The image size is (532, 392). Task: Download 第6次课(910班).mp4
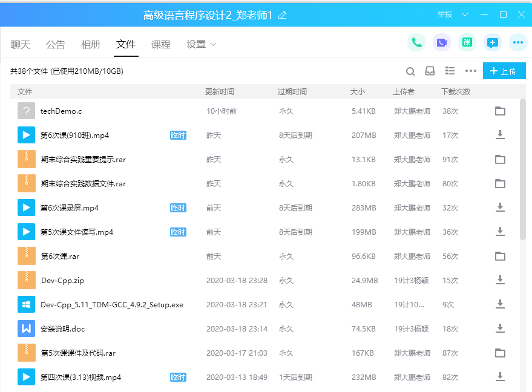tap(500, 135)
